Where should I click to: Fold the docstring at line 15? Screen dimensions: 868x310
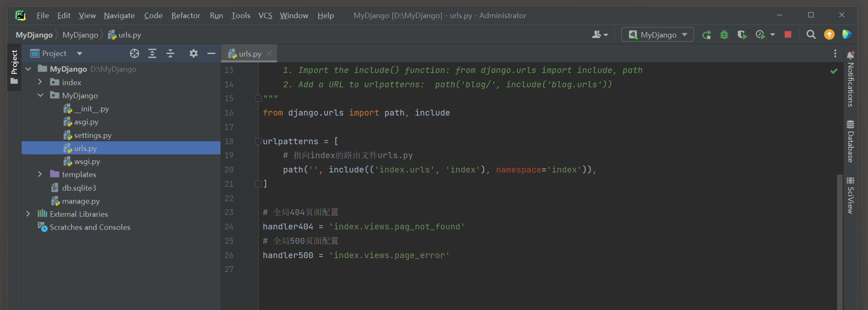point(258,98)
